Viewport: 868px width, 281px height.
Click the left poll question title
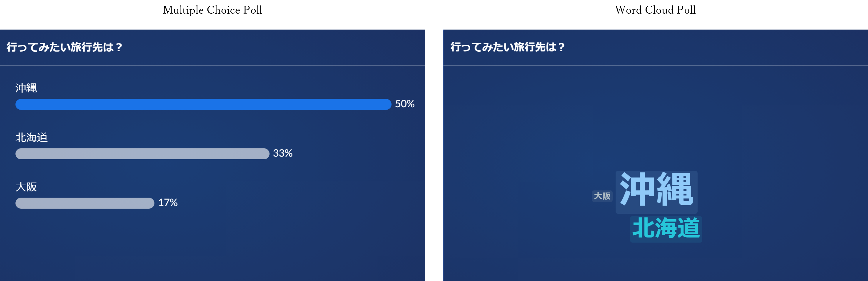click(64, 47)
